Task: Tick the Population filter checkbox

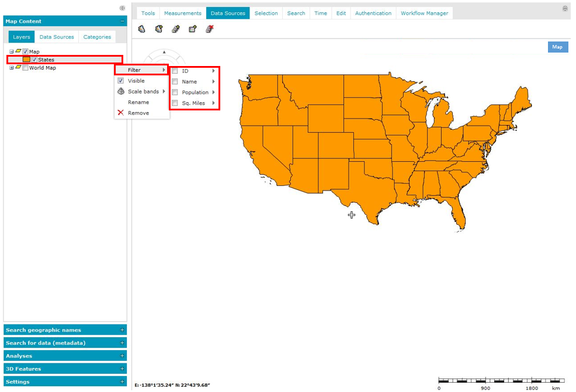Action: (x=175, y=92)
